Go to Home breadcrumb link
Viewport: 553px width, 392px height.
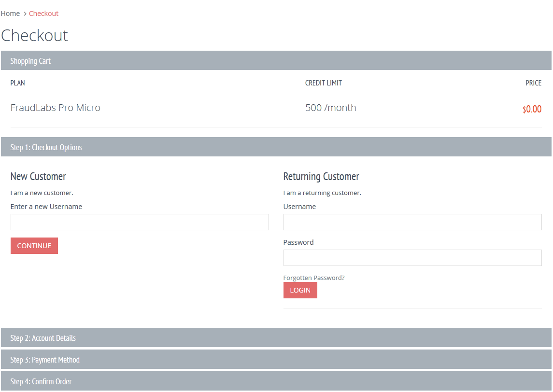(x=10, y=14)
